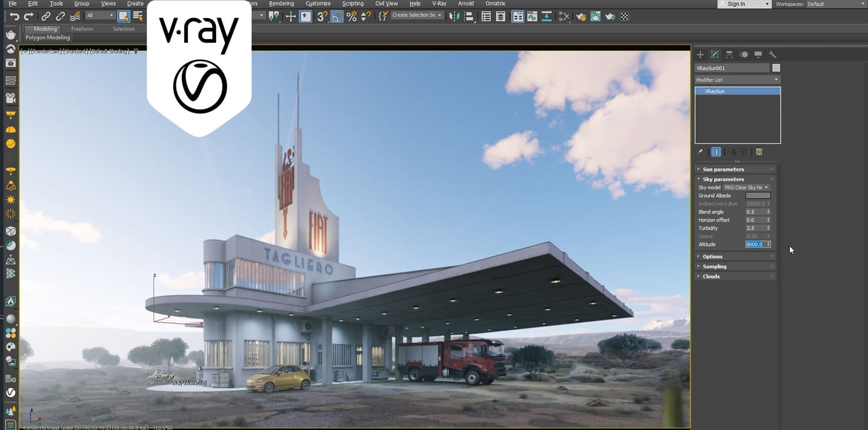
Task: Click the Ground Albedo color swatch
Action: (758, 196)
